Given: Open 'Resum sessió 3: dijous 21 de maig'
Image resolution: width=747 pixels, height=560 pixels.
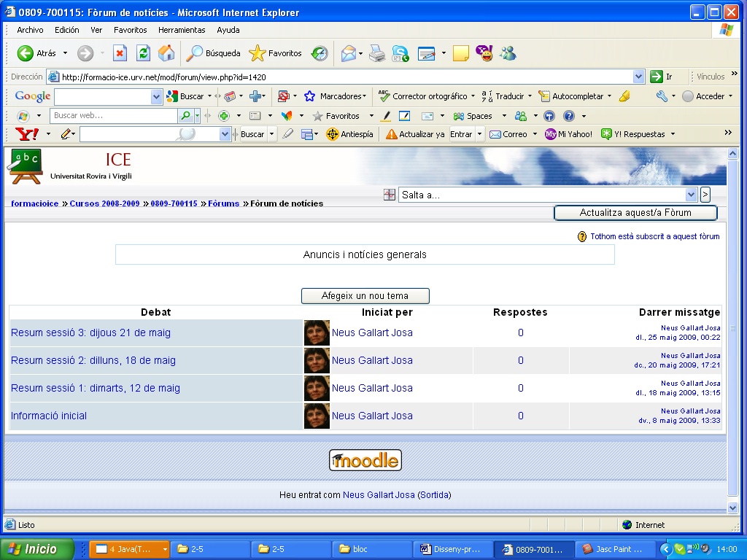Looking at the screenshot, I should tap(90, 333).
